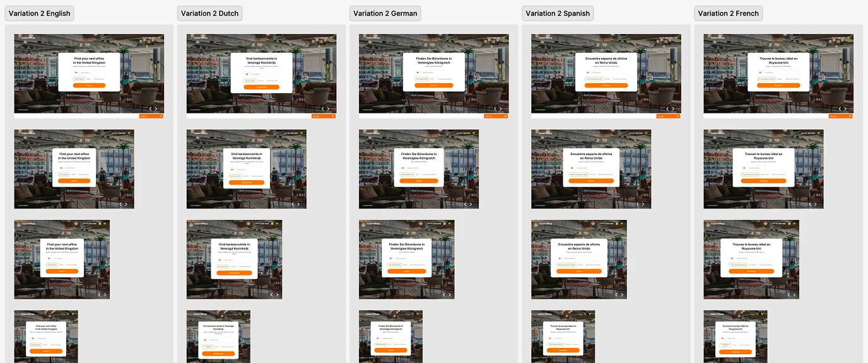Select All workspaces chip in German first frame

point(422,79)
